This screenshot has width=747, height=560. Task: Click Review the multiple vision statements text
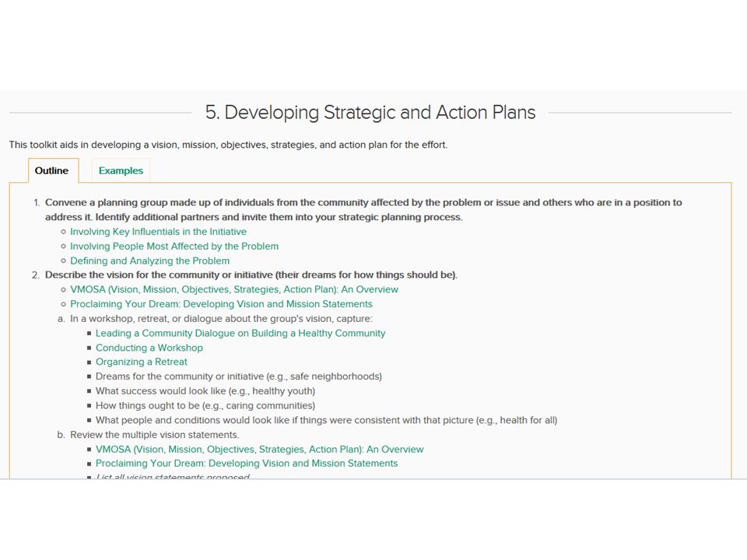(154, 435)
